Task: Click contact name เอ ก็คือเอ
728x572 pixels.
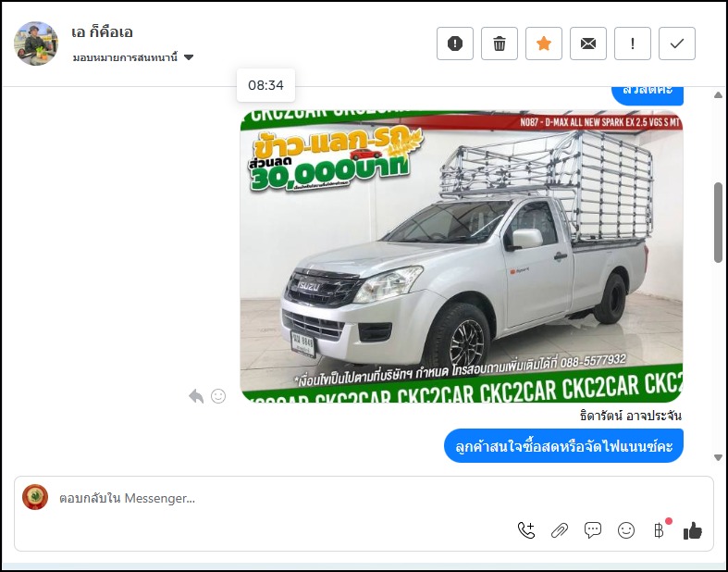Action: pos(102,32)
